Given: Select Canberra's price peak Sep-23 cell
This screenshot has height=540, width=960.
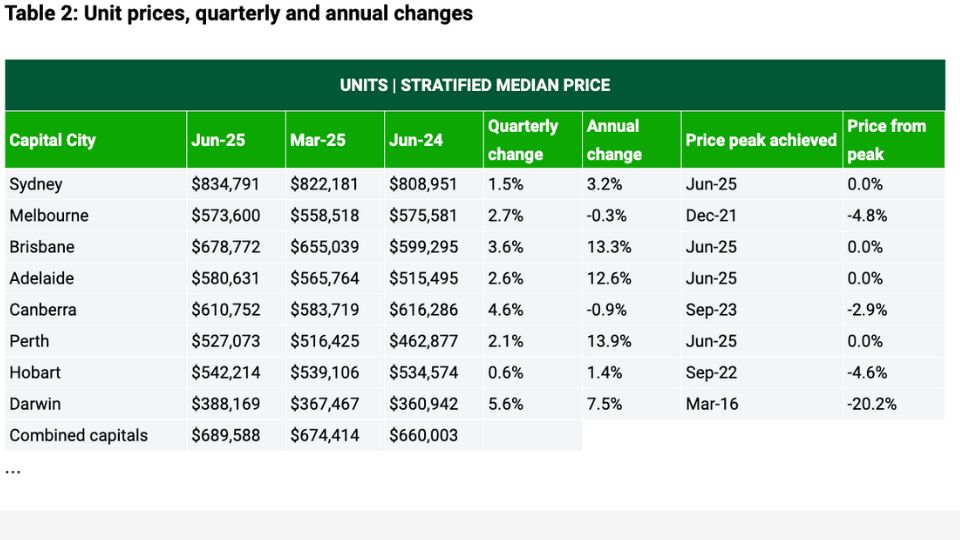Looking at the screenshot, I should click(x=712, y=310).
